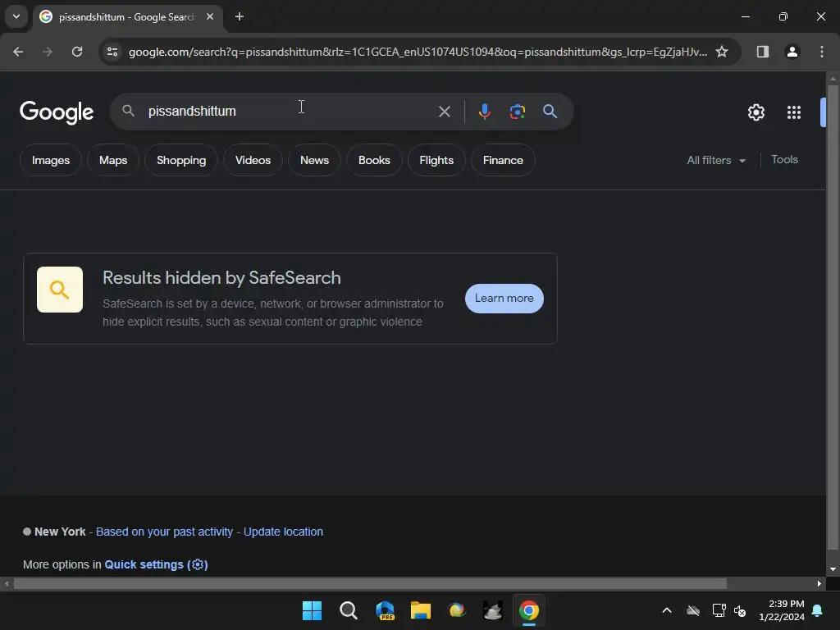Screen dimensions: 840x630
Task: Click the Chrome forward arrow
Action: (x=48, y=52)
